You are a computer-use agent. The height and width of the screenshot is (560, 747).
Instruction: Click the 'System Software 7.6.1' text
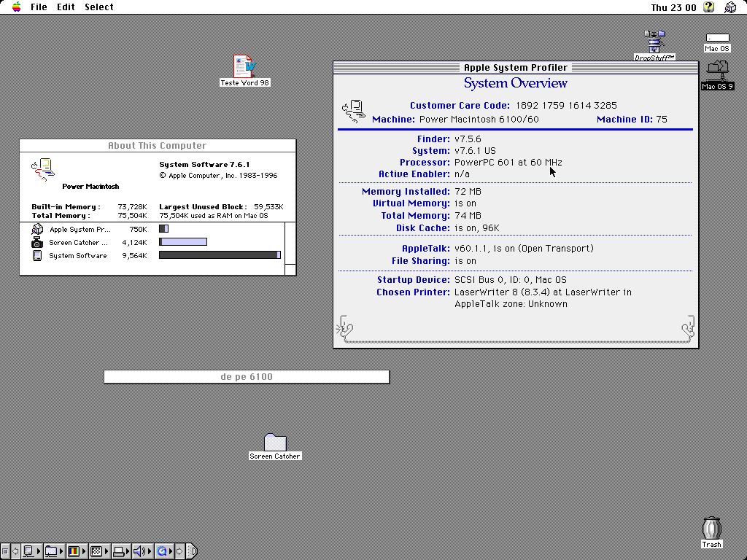coord(204,165)
